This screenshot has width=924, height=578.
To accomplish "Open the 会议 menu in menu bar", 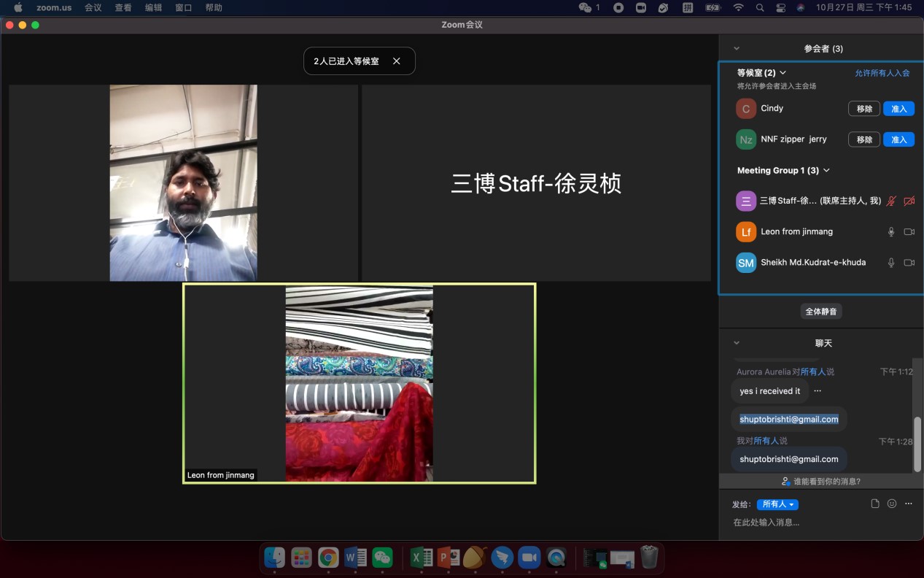I will click(x=93, y=7).
